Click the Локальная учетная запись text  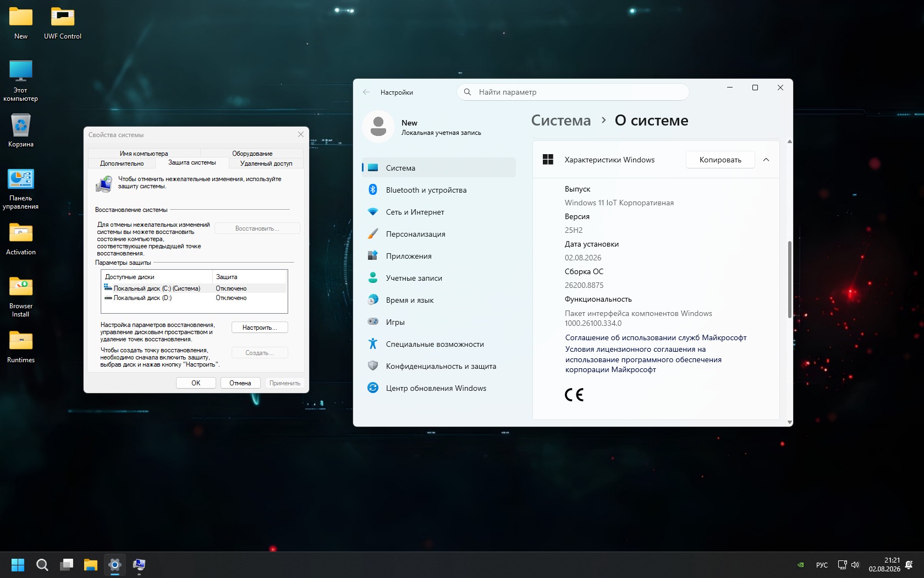[441, 133]
